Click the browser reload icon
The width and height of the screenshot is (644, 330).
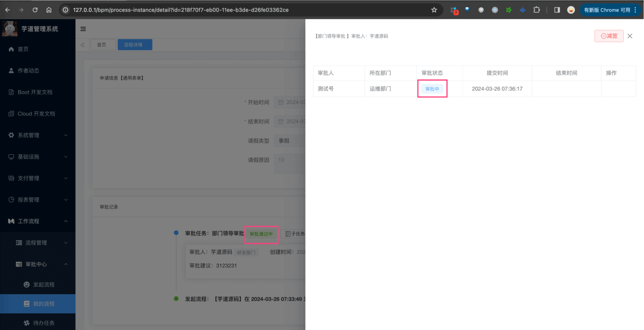[35, 10]
